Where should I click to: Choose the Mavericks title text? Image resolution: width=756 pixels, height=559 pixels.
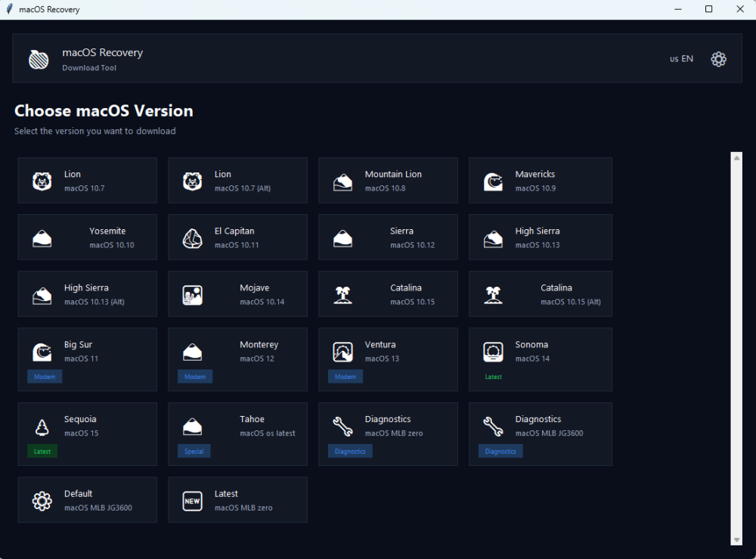(534, 174)
